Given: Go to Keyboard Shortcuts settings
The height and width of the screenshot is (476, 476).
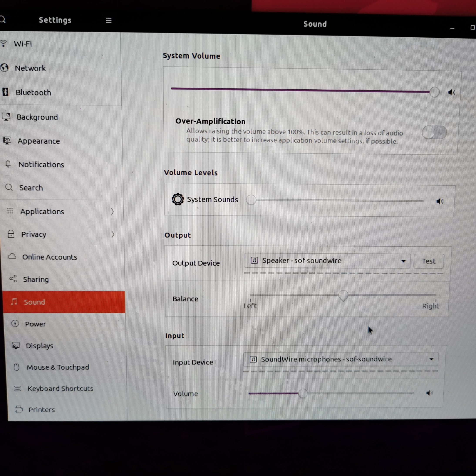Looking at the screenshot, I should [x=60, y=389].
